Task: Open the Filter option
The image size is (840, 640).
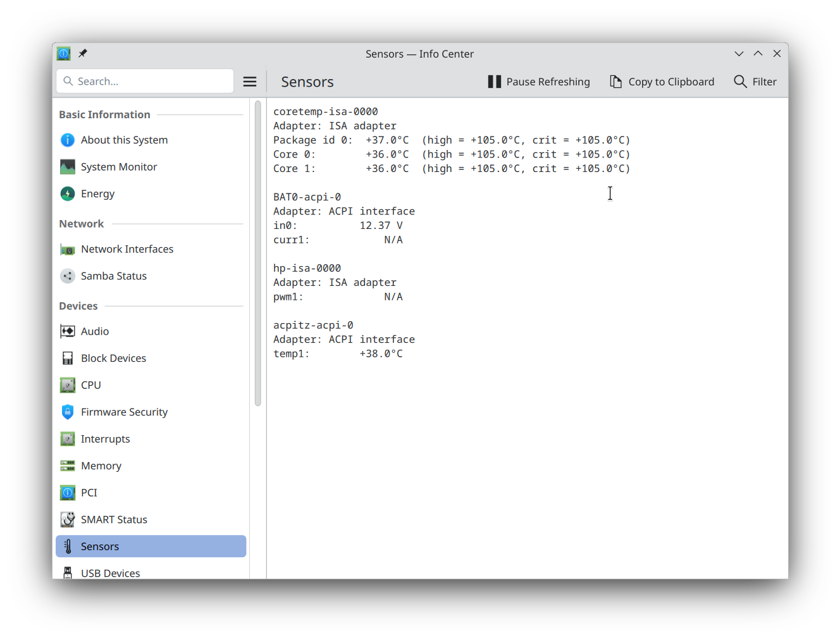Action: pos(755,82)
